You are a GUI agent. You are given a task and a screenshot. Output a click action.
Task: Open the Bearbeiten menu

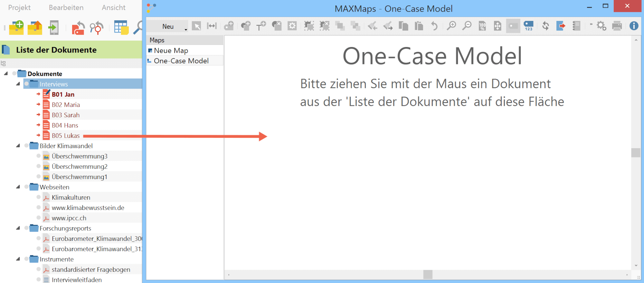[x=66, y=7]
